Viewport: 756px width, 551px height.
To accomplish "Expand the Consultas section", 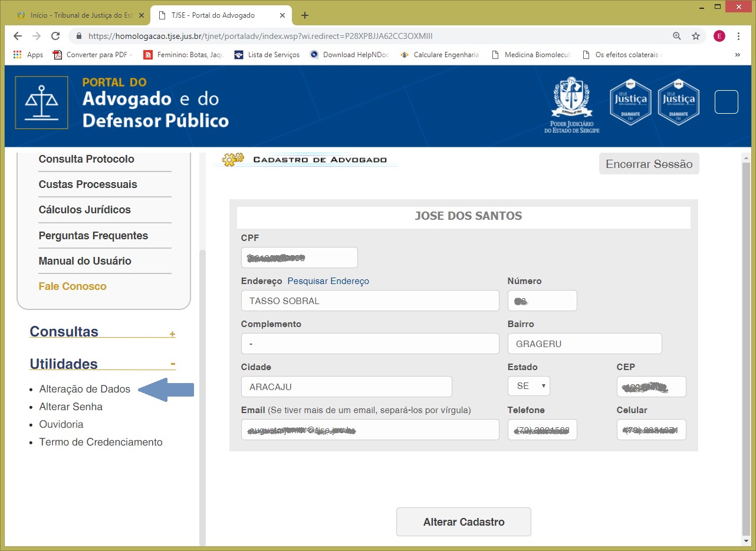I will [172, 334].
